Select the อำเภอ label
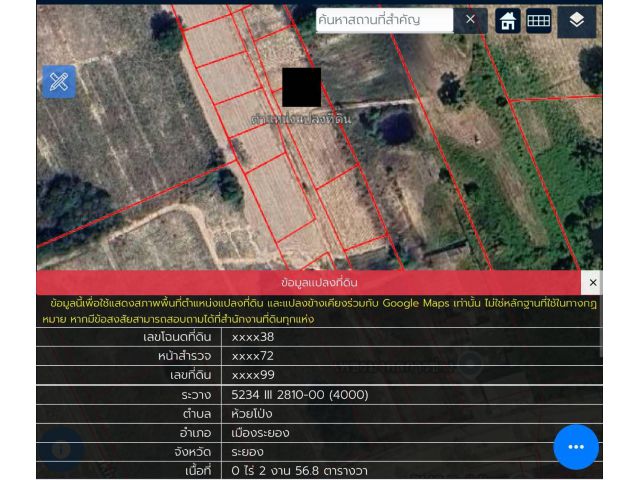The height and width of the screenshot is (480, 640). click(196, 433)
